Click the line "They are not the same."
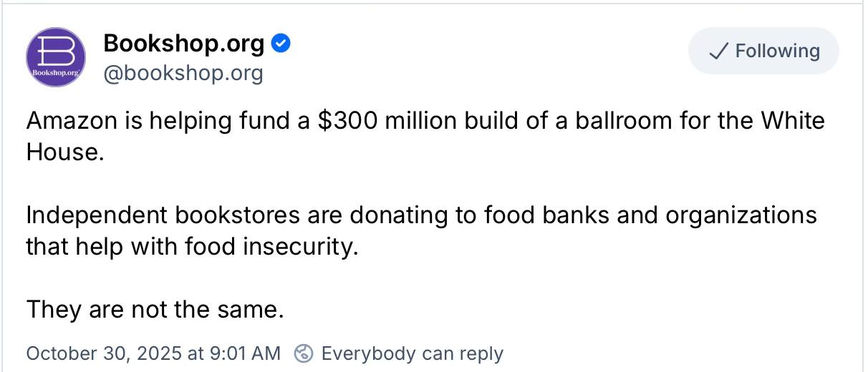This screenshot has width=868, height=372. point(155,309)
